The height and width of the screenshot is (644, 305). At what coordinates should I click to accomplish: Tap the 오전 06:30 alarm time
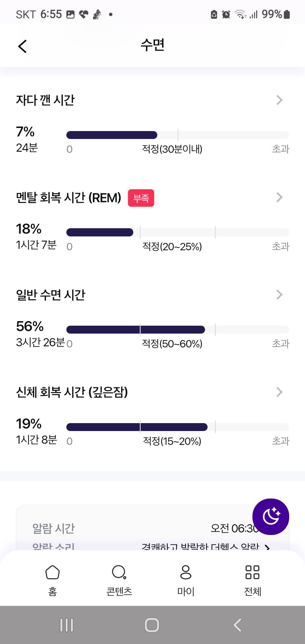click(235, 528)
